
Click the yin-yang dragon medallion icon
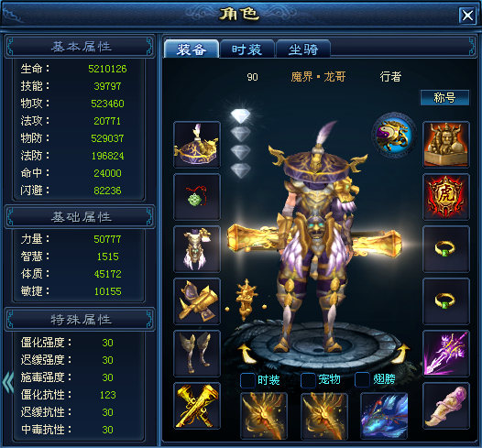(x=394, y=136)
